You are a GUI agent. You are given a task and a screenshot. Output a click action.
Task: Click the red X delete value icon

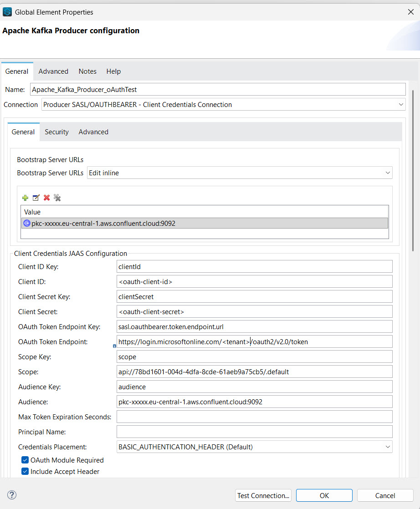47,198
